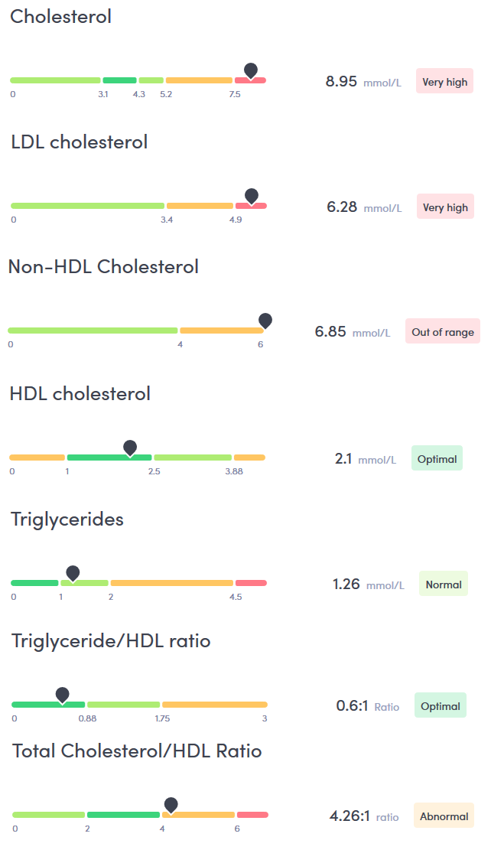Screen dimensions: 504x863
Task: Expand the Cholesterol section heading
Action: pyautogui.click(x=60, y=16)
